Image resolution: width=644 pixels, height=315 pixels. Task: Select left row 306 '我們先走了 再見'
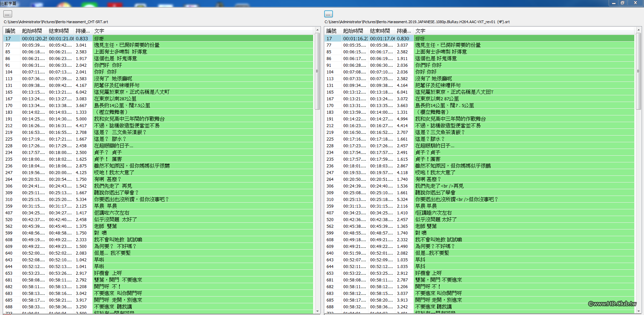pyautogui.click(x=158, y=186)
